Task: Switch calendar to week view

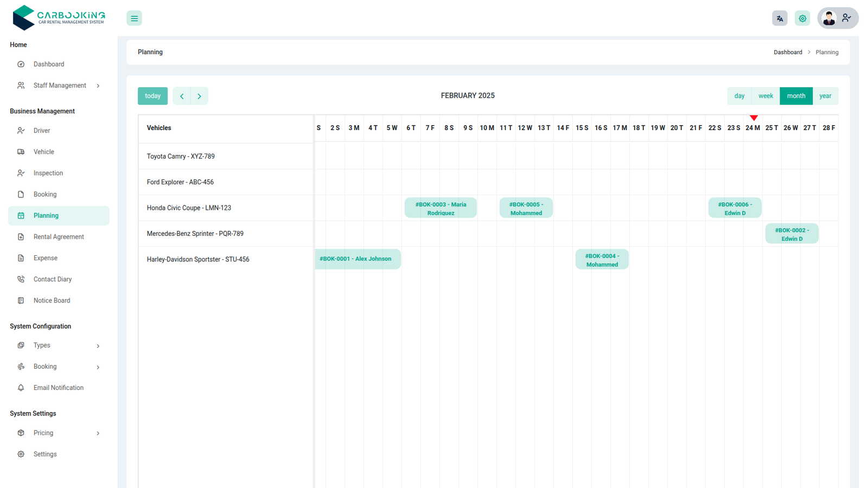Action: pyautogui.click(x=765, y=96)
